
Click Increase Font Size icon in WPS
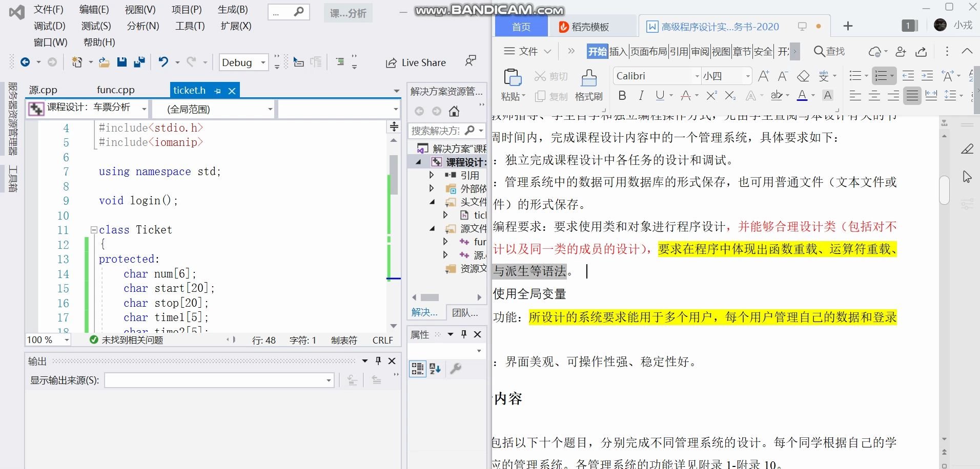764,76
